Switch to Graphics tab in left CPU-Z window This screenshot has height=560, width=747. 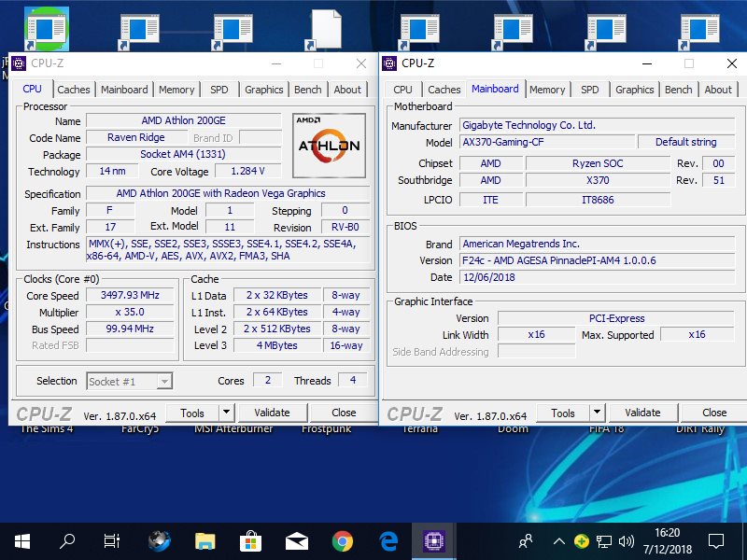[264, 90]
